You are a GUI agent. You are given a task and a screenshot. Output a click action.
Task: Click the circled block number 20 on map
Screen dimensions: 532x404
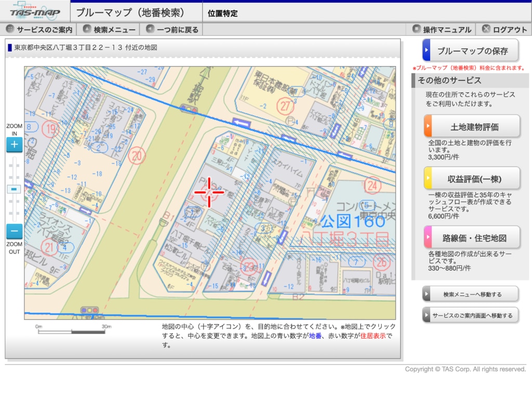[x=137, y=155]
